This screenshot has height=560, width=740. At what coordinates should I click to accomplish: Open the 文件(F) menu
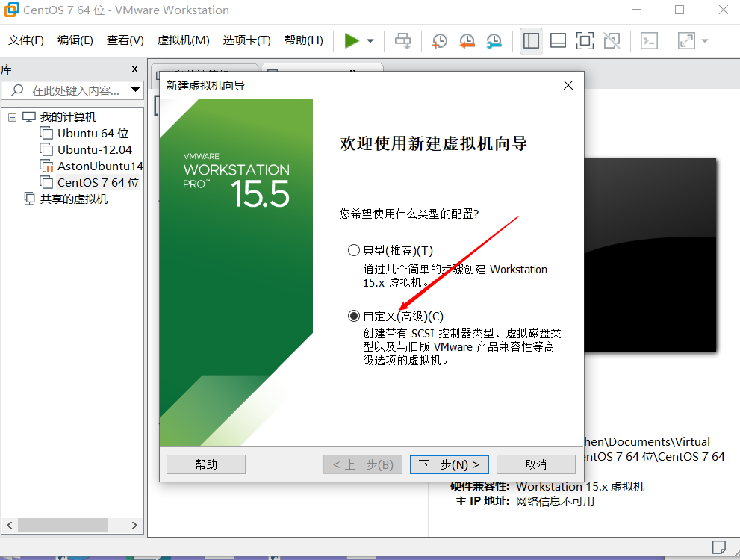[x=26, y=40]
